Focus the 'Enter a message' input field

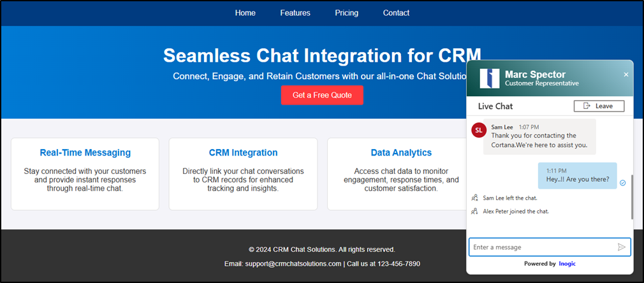(x=542, y=247)
